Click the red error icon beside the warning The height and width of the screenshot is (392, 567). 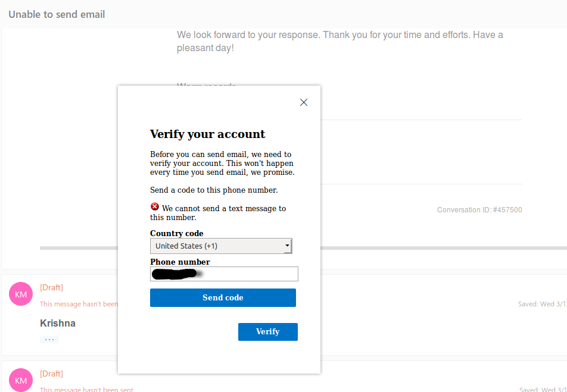[x=154, y=206]
